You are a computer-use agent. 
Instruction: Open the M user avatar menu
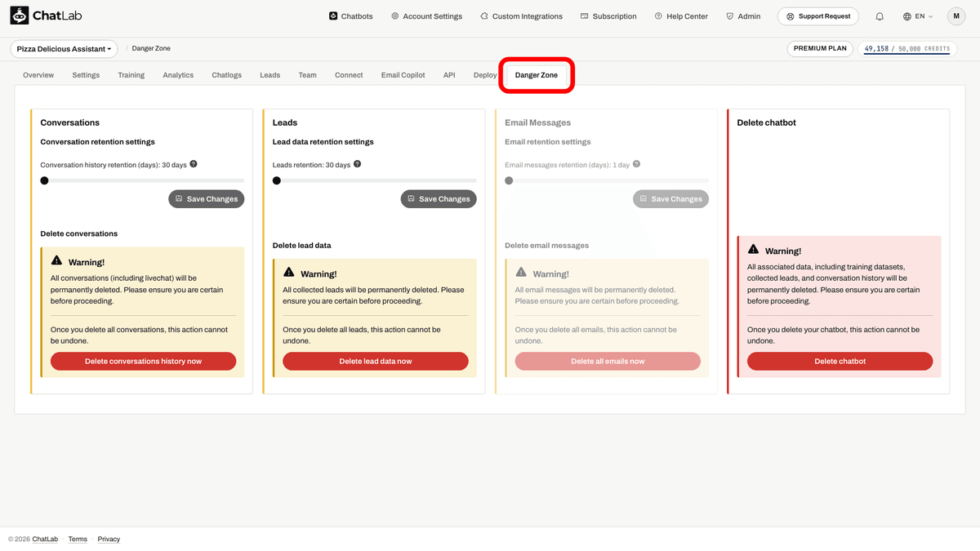[x=956, y=16]
